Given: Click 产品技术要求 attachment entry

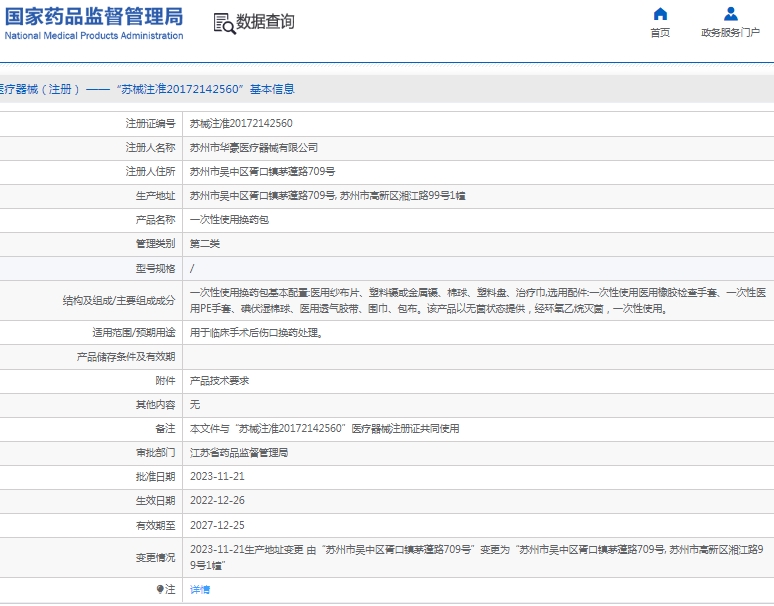Looking at the screenshot, I should click(x=219, y=380).
